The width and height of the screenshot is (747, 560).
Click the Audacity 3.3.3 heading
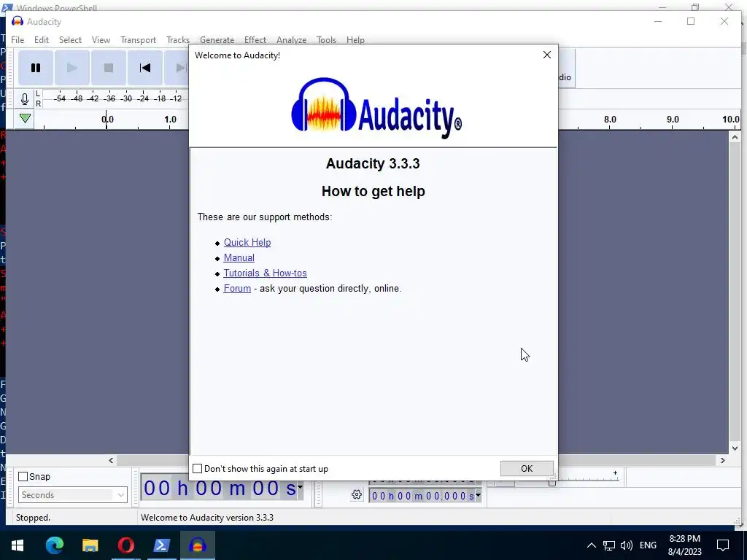coord(373,163)
